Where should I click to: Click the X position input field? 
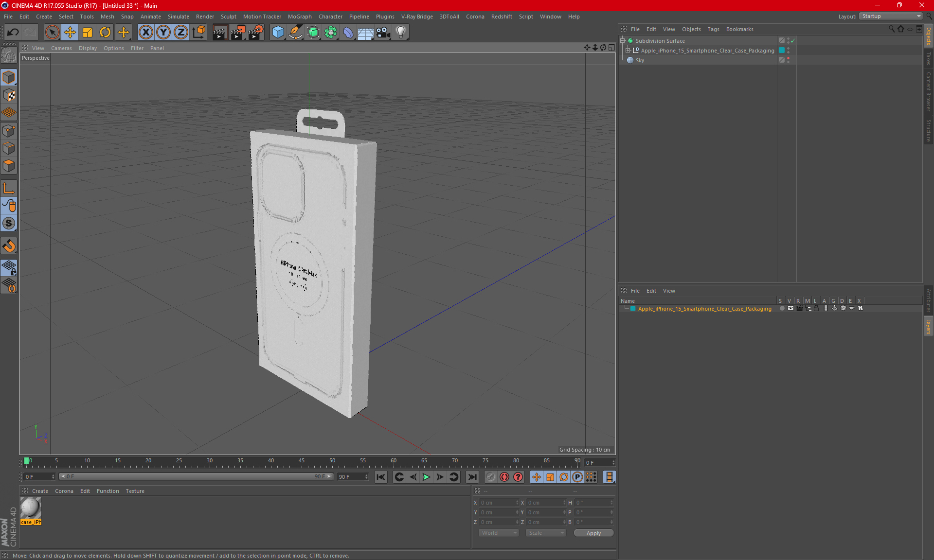(499, 503)
